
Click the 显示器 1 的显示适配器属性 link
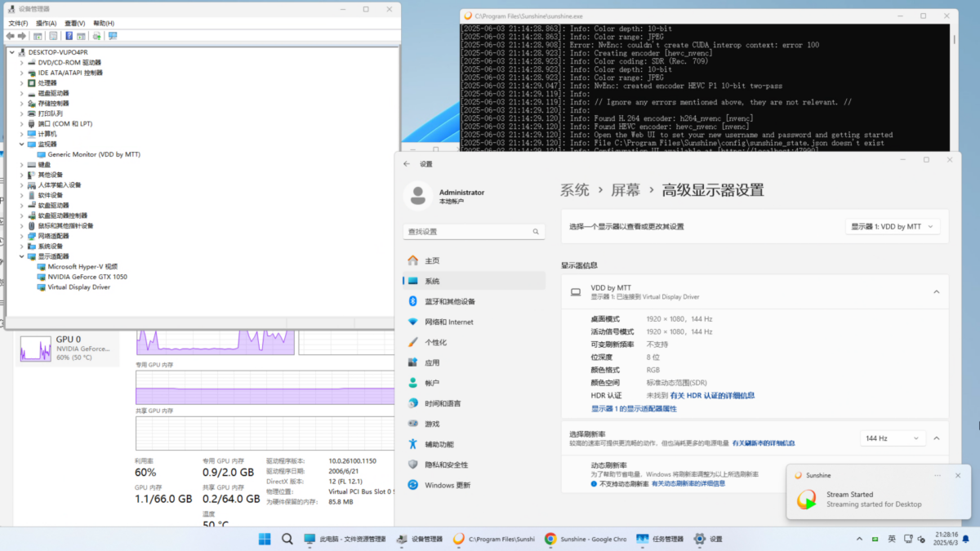pos(634,408)
